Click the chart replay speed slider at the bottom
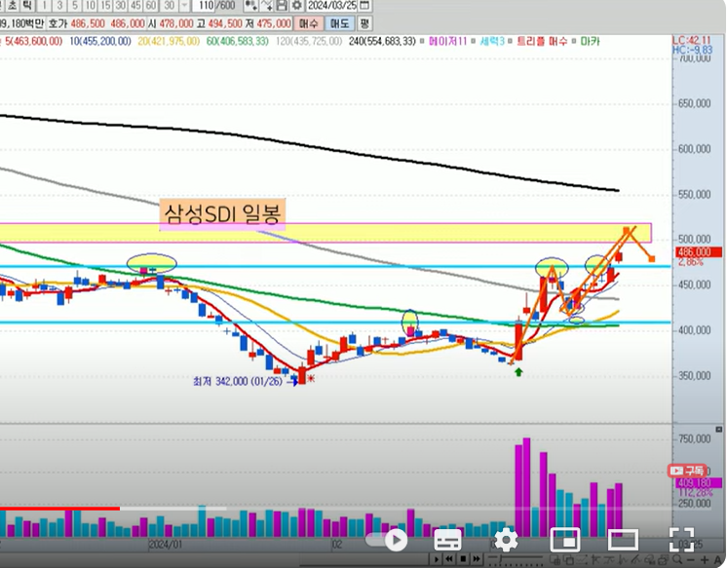This screenshot has height=568, width=728. [516, 558]
